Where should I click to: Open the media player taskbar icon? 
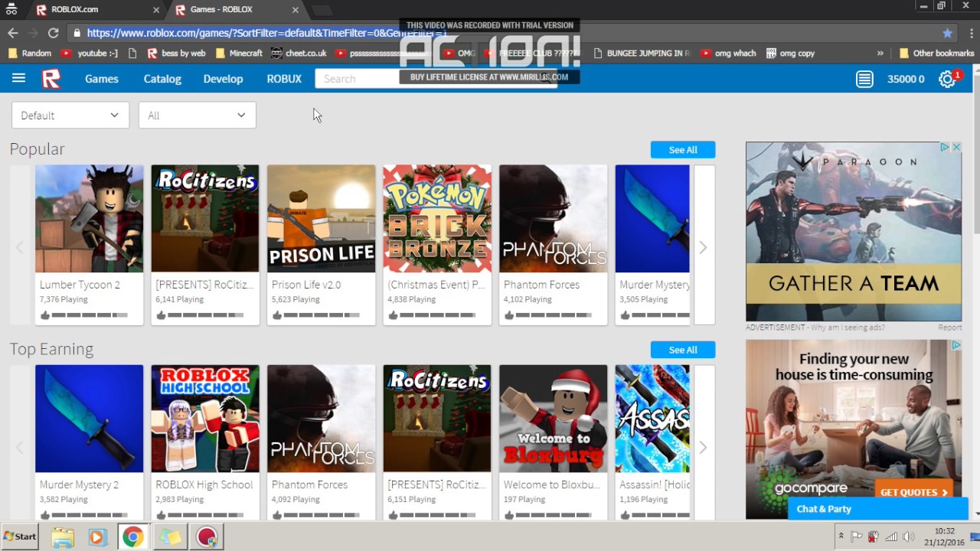pos(96,536)
